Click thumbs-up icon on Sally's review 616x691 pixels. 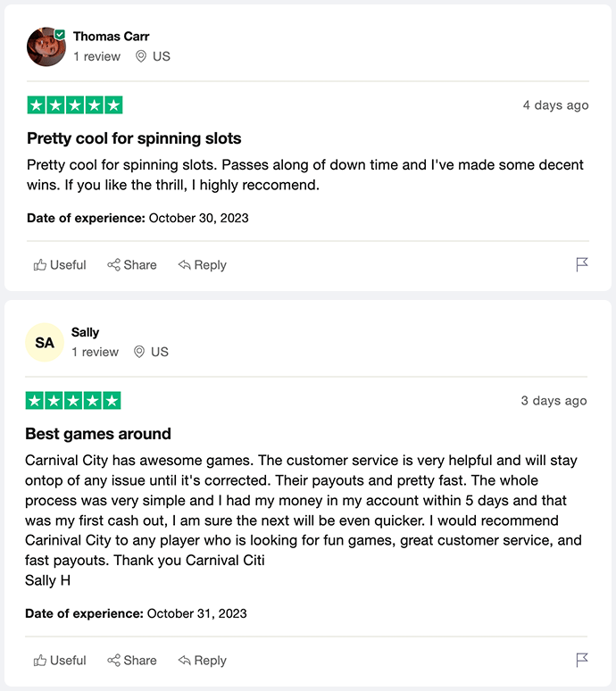pos(40,661)
